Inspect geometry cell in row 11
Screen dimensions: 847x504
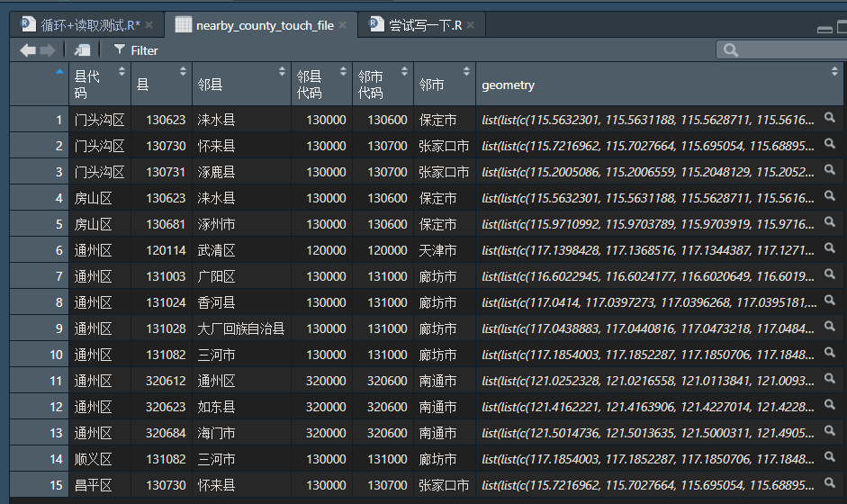tap(830, 378)
